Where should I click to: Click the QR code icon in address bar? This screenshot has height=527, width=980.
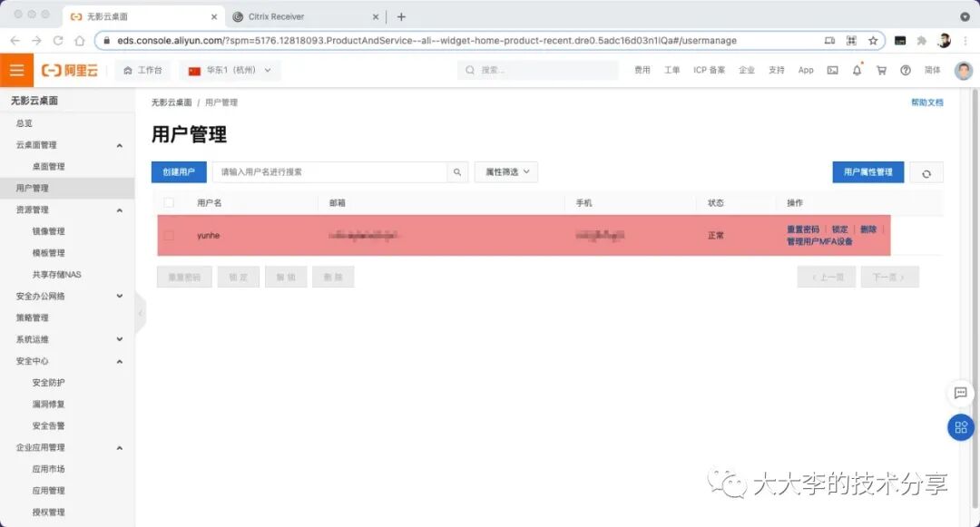[x=851, y=41]
